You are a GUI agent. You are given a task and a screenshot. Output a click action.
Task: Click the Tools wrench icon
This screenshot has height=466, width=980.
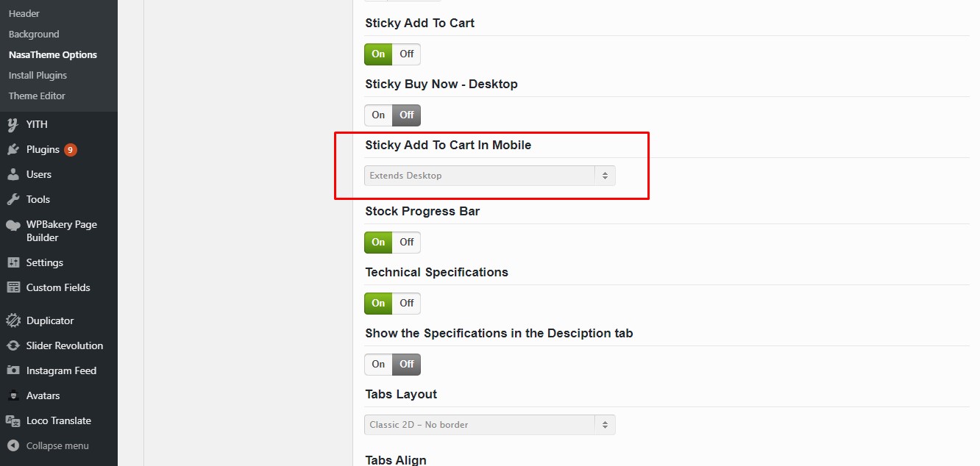[x=13, y=199]
